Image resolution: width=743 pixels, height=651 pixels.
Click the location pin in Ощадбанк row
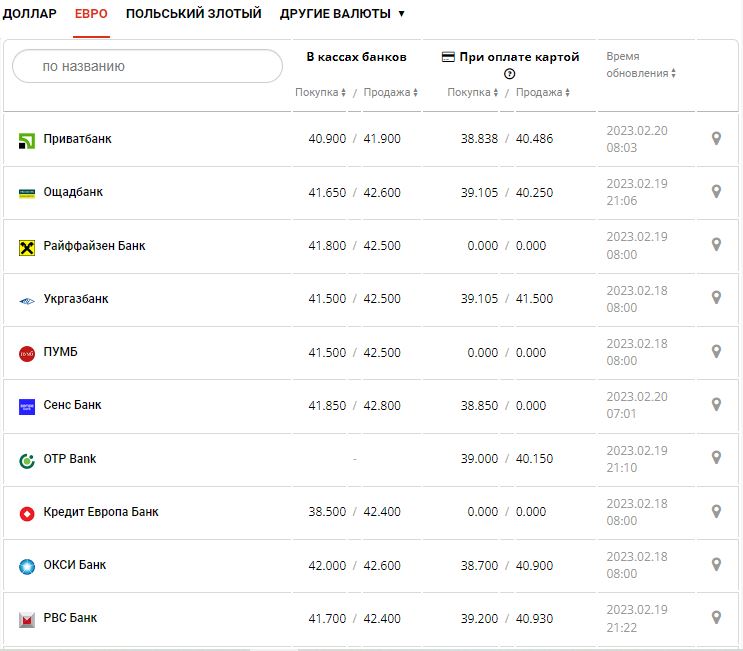pyautogui.click(x=716, y=191)
